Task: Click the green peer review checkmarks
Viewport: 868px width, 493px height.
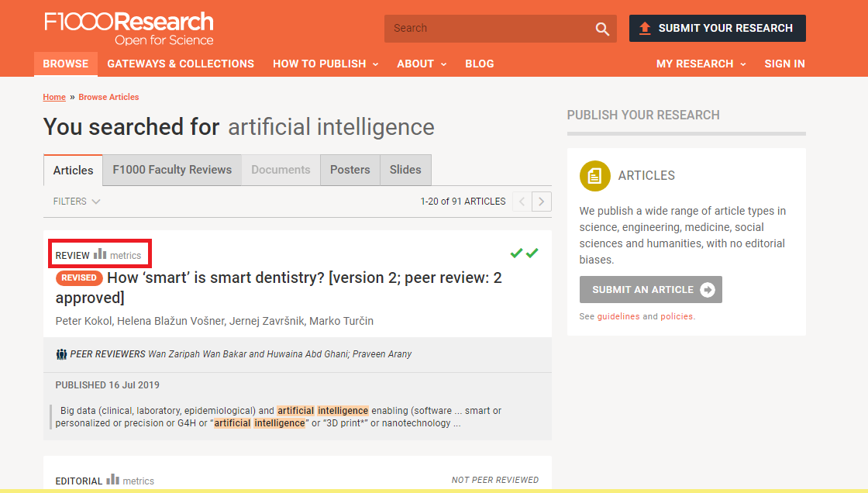Action: click(524, 253)
